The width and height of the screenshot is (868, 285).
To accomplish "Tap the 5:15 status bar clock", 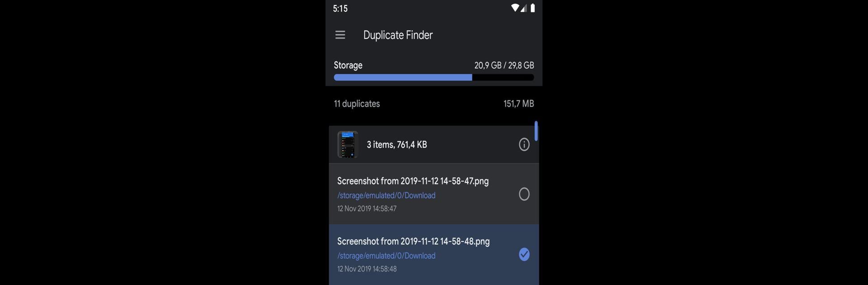I will [x=340, y=8].
